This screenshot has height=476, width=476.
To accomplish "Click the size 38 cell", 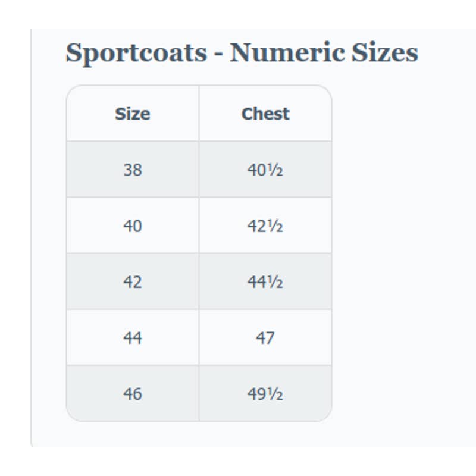I will point(133,170).
